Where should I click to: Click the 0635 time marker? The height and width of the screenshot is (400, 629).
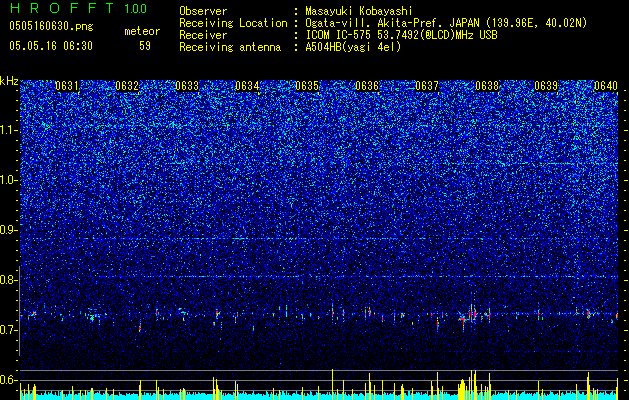tap(307, 86)
